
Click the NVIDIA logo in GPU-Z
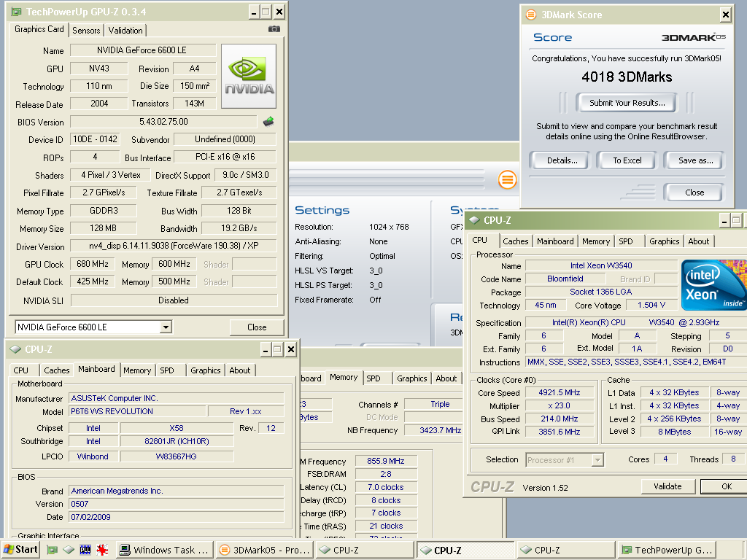coord(249,76)
